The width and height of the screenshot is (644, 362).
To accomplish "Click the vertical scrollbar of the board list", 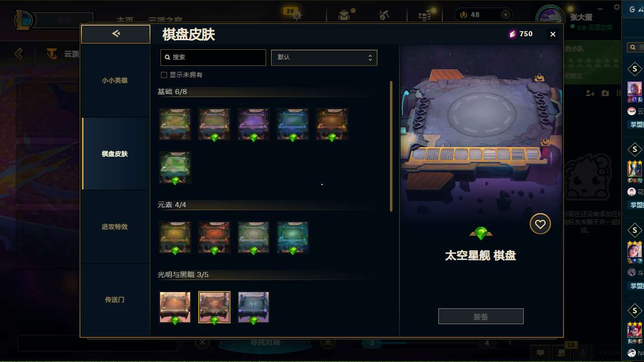I will tap(391, 146).
